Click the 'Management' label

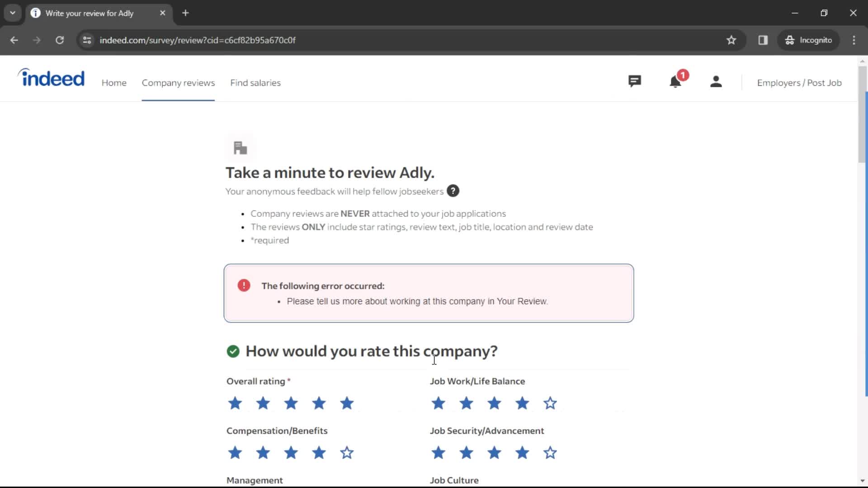click(x=255, y=480)
